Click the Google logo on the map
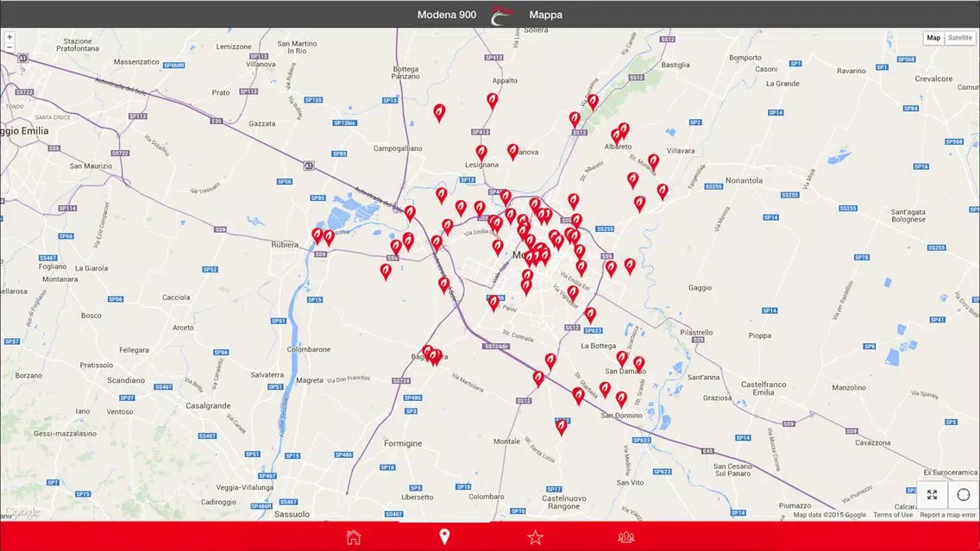Image resolution: width=980 pixels, height=551 pixels. pos(22,511)
